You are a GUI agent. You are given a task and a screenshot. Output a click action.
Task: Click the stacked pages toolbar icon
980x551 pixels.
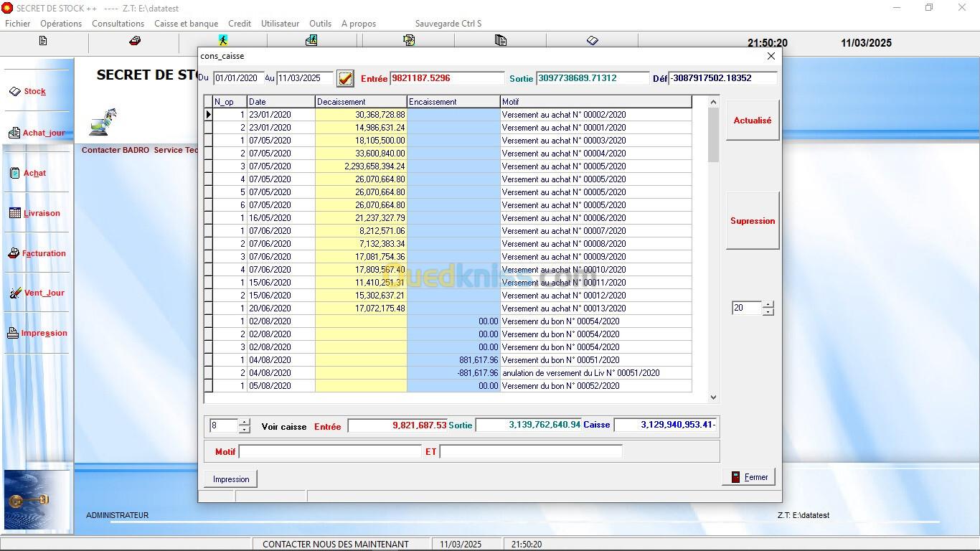500,41
